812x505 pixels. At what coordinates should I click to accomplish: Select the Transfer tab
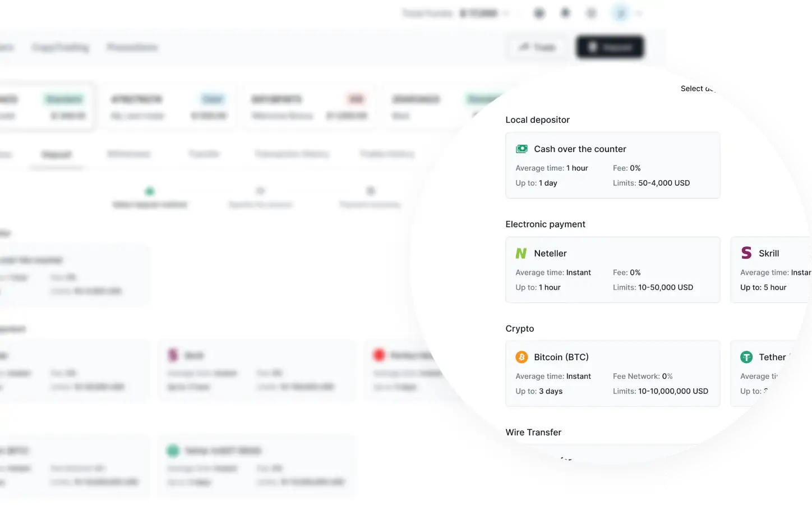pyautogui.click(x=204, y=154)
